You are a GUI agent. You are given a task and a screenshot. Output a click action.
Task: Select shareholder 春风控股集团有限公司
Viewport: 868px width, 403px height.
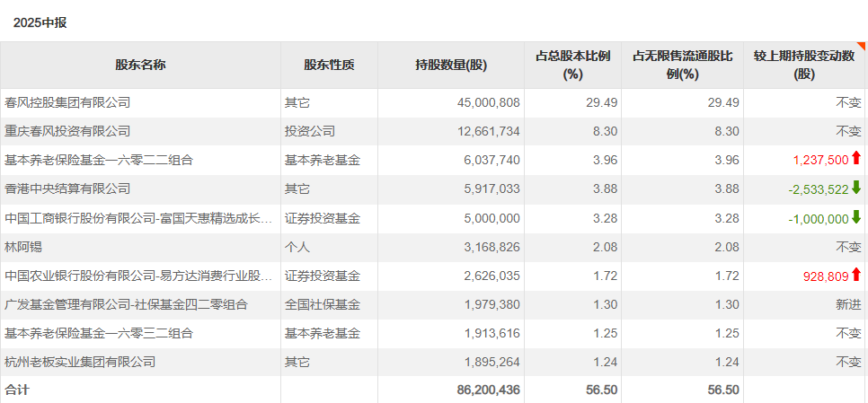click(x=67, y=102)
